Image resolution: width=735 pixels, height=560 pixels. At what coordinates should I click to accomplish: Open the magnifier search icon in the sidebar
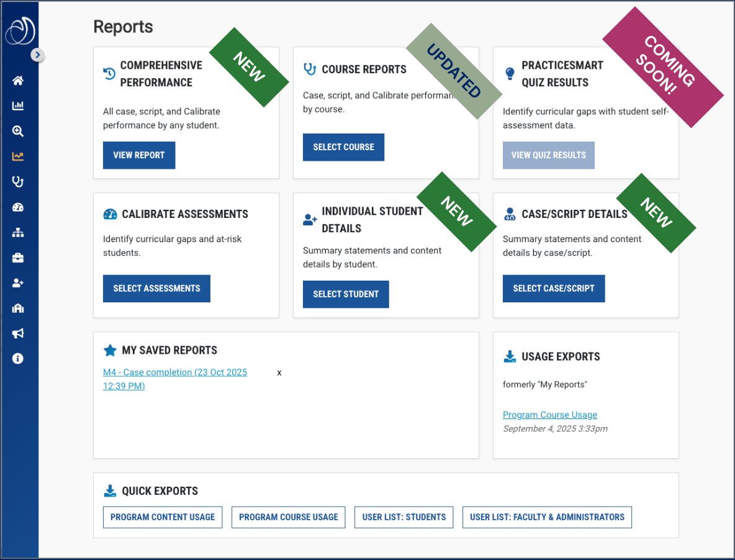(x=18, y=131)
